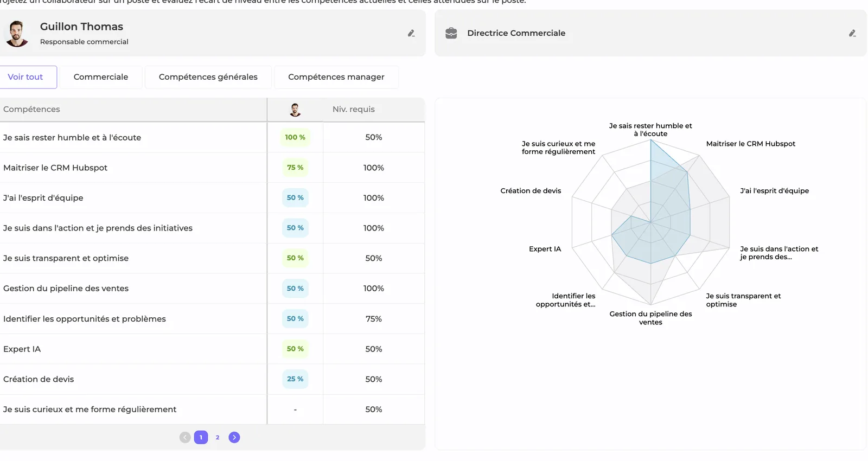
Task: Click the 100 % level badge
Action: tap(295, 137)
